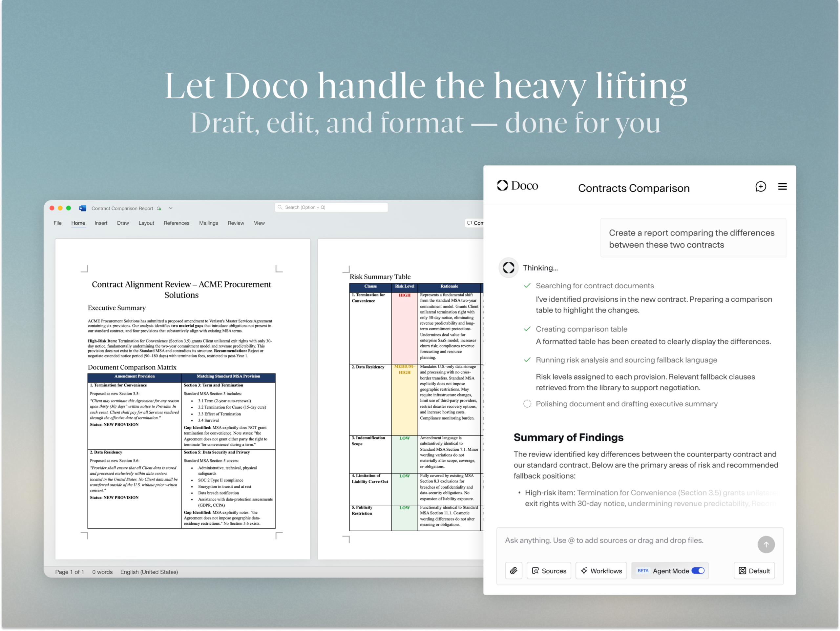The height and width of the screenshot is (631, 840).
Task: Click the Word search field
Action: [x=331, y=207]
